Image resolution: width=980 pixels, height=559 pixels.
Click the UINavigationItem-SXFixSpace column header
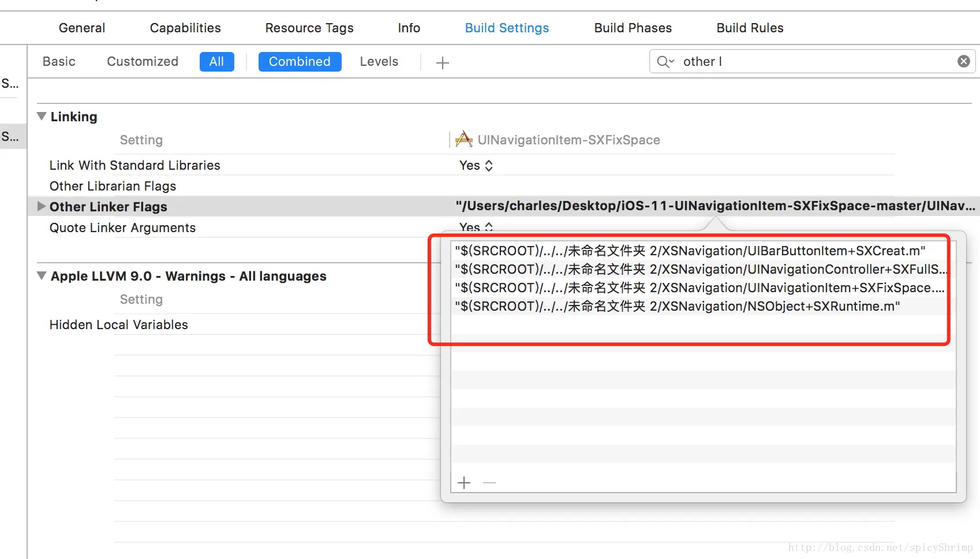point(568,140)
